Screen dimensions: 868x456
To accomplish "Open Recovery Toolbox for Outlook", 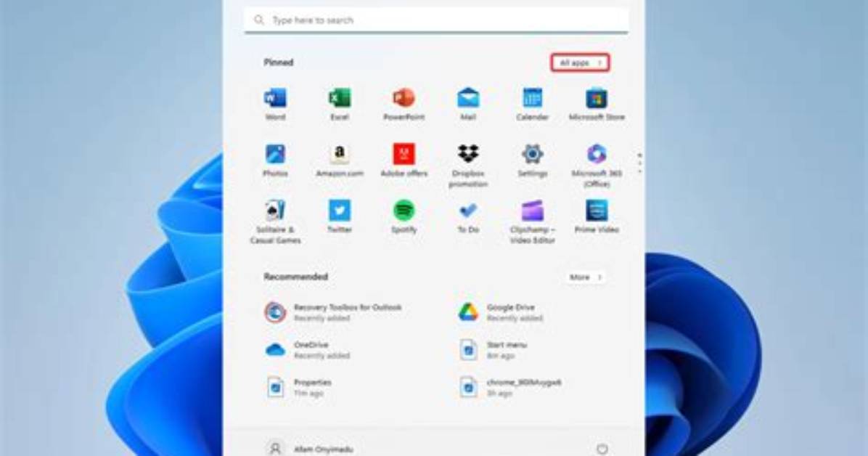I will click(332, 312).
